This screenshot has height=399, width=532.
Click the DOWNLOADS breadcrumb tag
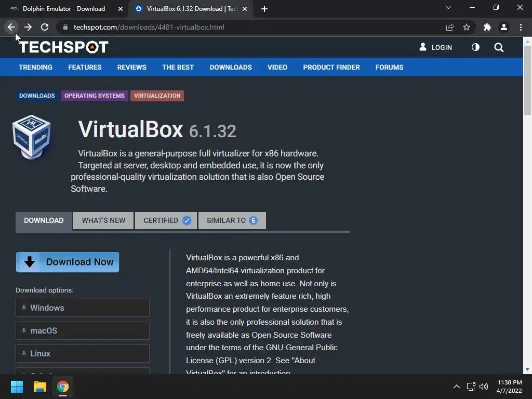point(37,96)
